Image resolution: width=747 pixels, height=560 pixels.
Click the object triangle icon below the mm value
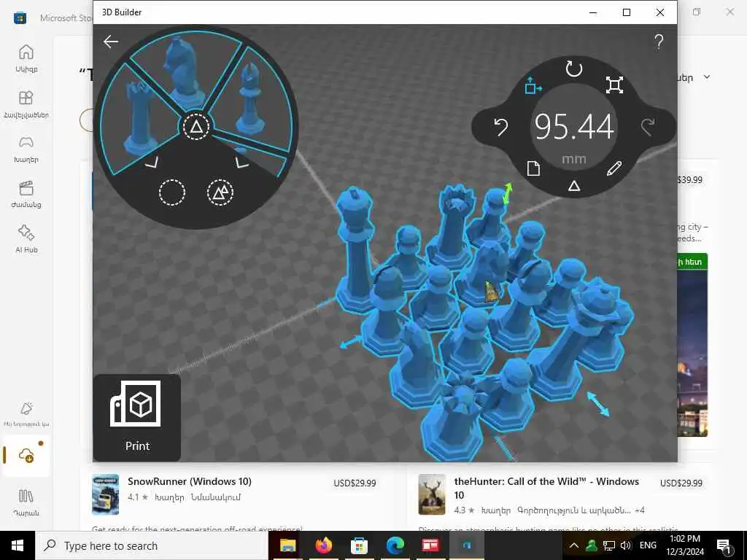(573, 186)
